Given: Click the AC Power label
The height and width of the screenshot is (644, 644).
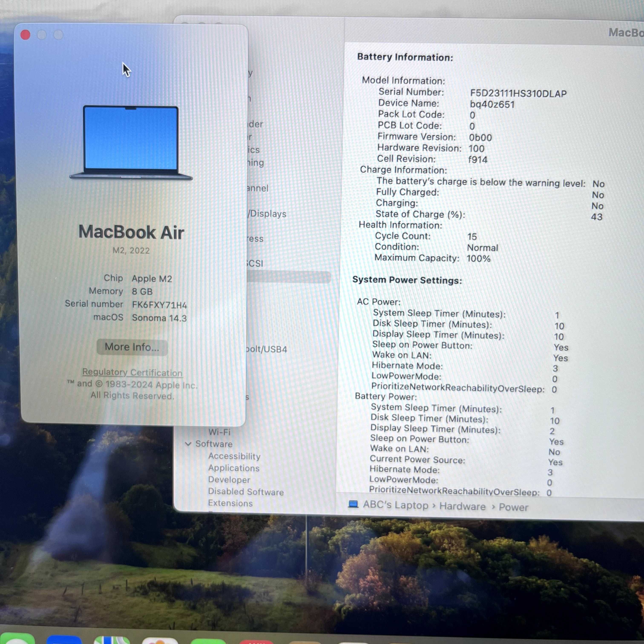Looking at the screenshot, I should pyautogui.click(x=379, y=302).
